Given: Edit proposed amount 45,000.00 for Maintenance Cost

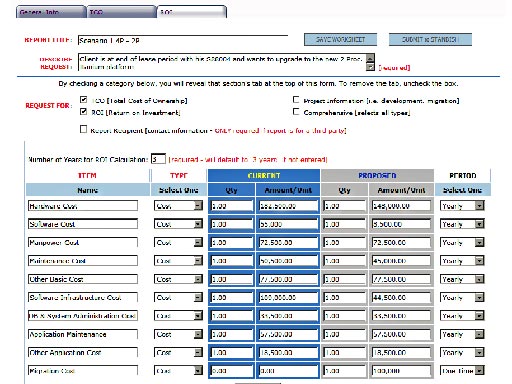Looking at the screenshot, I should 401,261.
